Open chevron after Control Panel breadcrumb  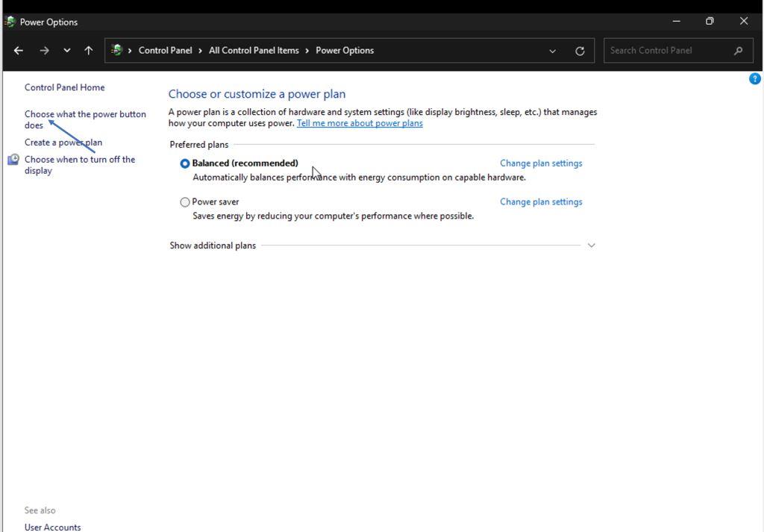click(x=200, y=51)
